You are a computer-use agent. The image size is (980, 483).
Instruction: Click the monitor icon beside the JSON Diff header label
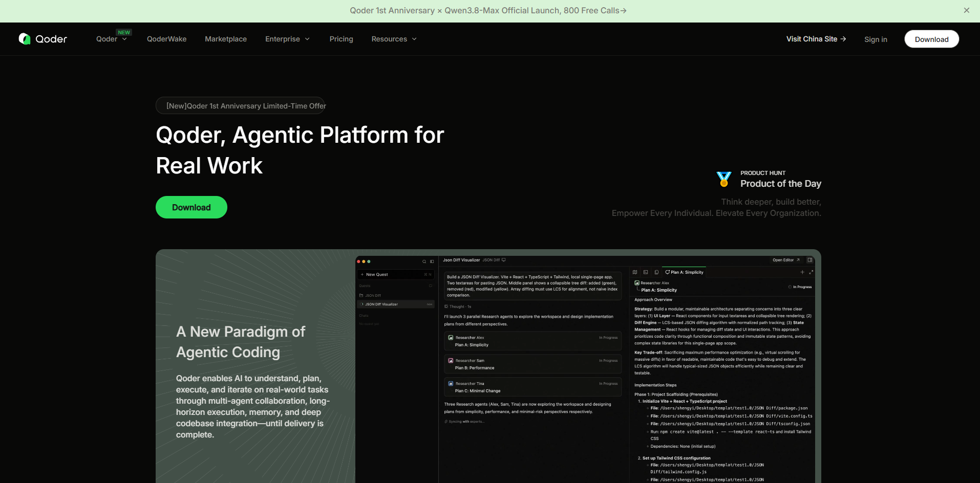pos(504,260)
